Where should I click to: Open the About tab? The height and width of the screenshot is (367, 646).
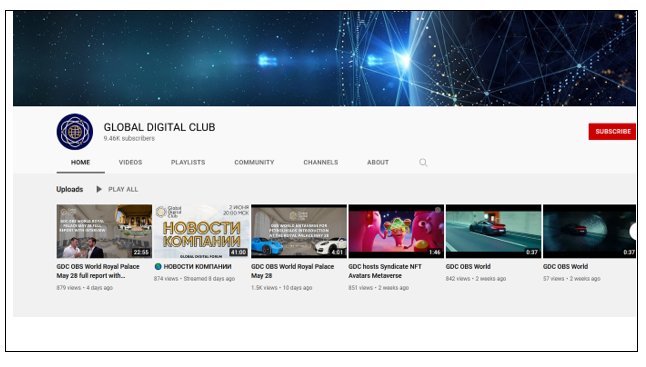(x=378, y=162)
